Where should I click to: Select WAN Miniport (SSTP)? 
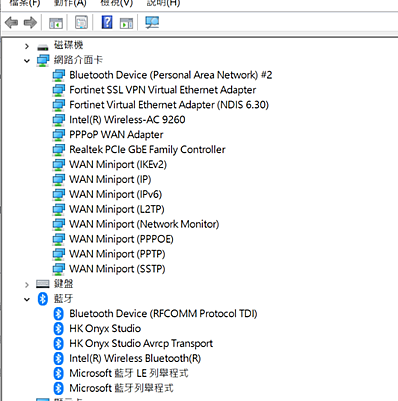[117, 269]
